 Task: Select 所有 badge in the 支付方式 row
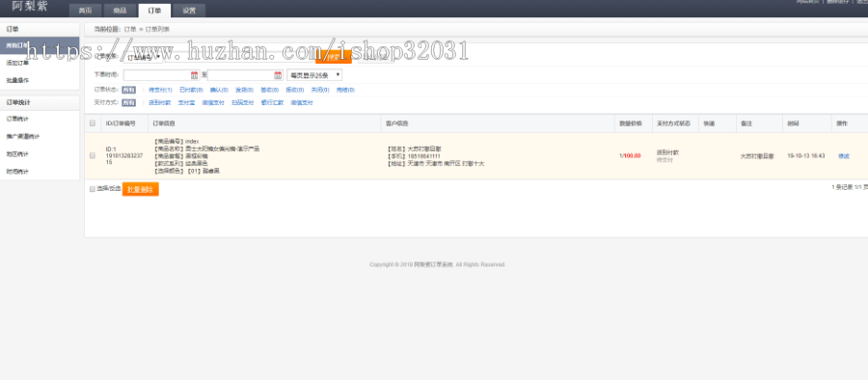coord(128,102)
